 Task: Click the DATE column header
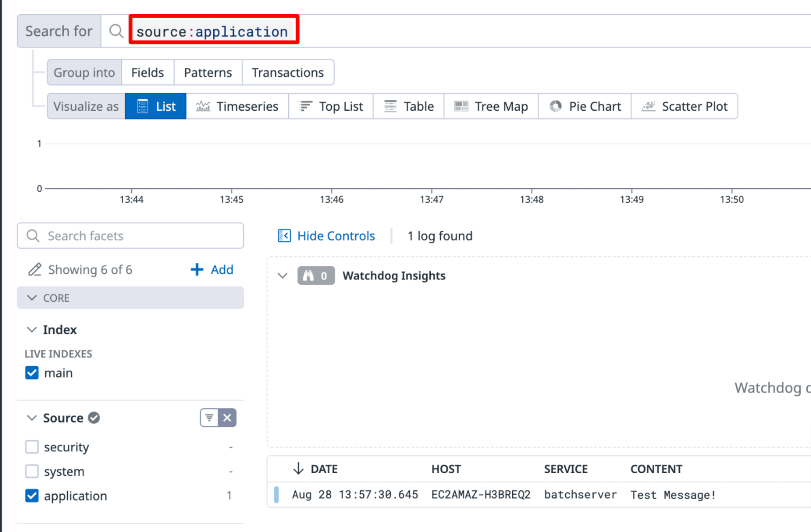324,469
